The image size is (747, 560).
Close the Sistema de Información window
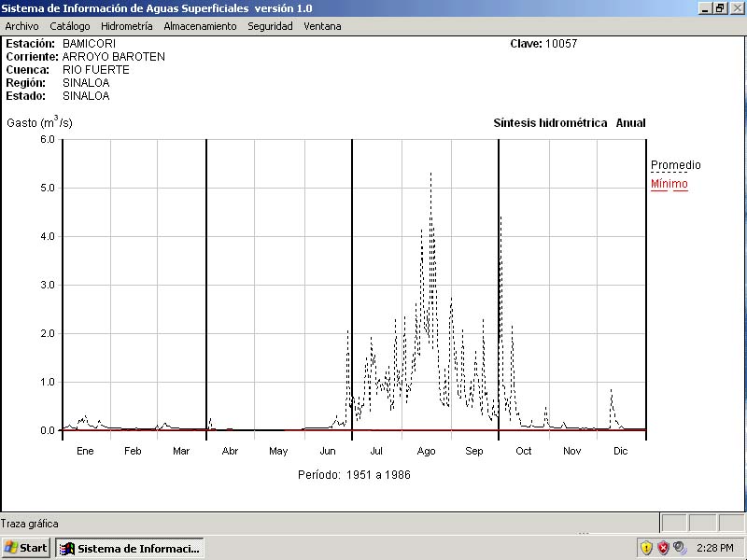(736, 7)
